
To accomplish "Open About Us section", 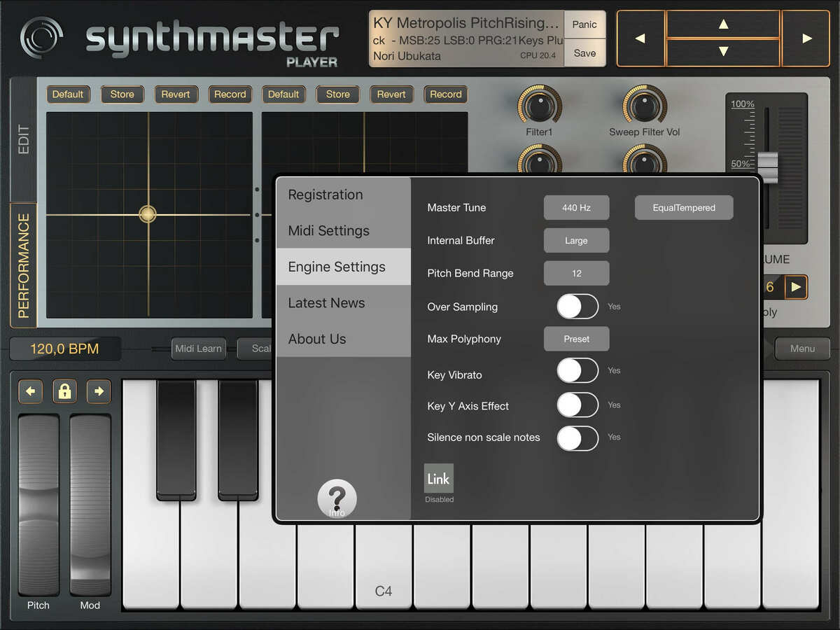I will tap(343, 339).
